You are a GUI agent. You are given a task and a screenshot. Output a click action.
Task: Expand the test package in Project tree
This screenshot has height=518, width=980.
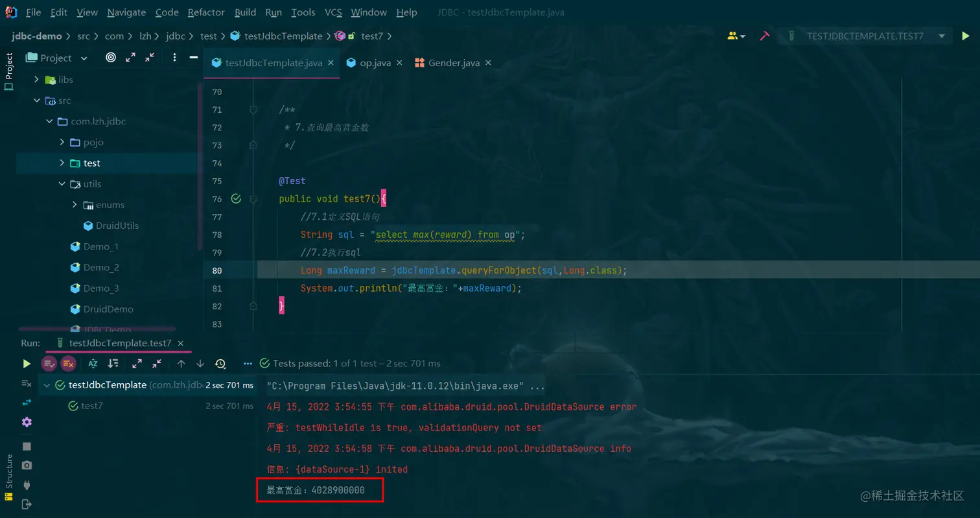[62, 163]
